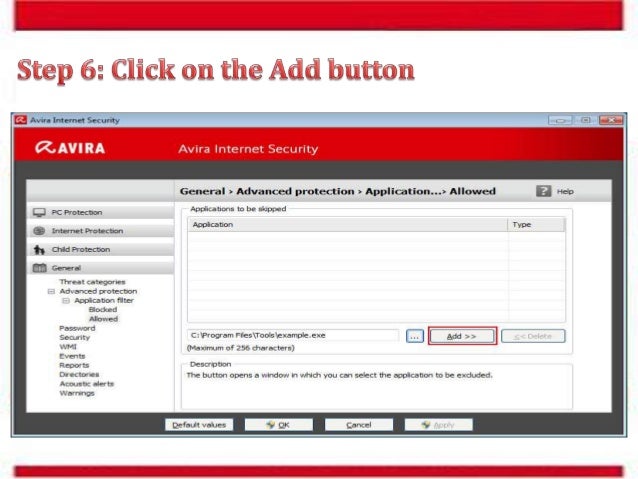Open the file browser with the ... button
Screen dimensions: 638x479
coord(415,336)
